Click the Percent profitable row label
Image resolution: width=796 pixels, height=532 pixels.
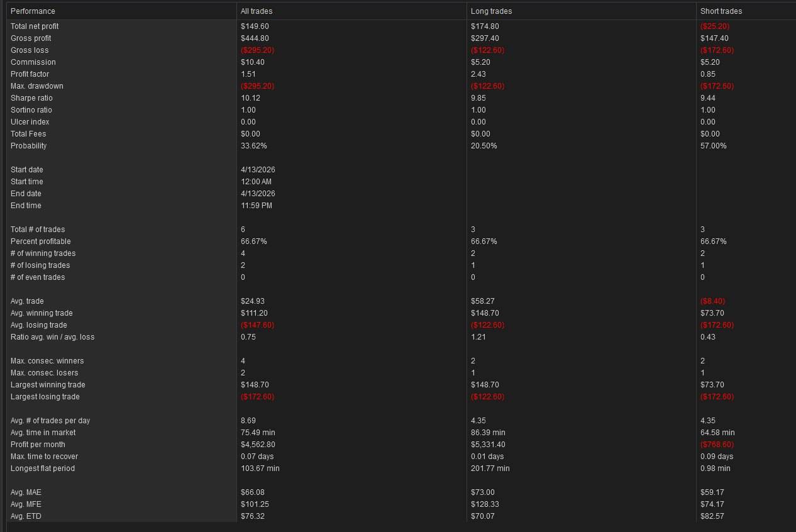click(41, 241)
